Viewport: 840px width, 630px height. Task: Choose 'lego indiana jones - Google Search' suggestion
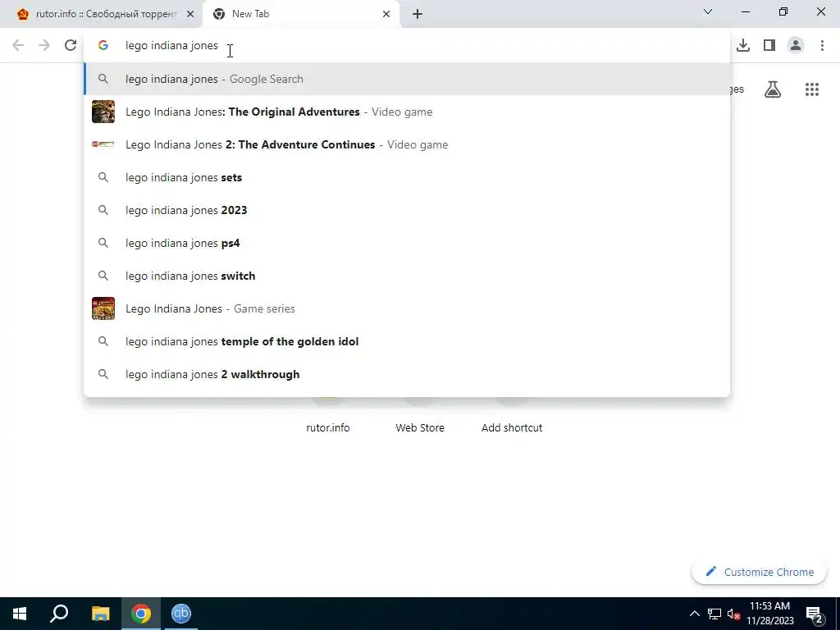tap(407, 79)
